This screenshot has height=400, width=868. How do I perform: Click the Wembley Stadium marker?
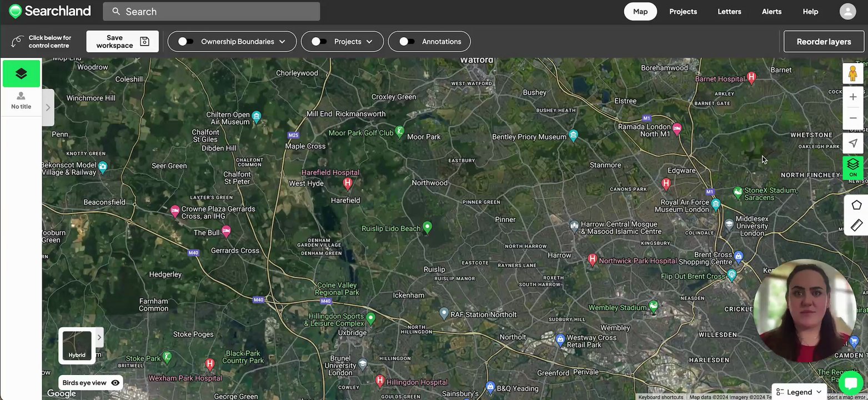point(654,306)
